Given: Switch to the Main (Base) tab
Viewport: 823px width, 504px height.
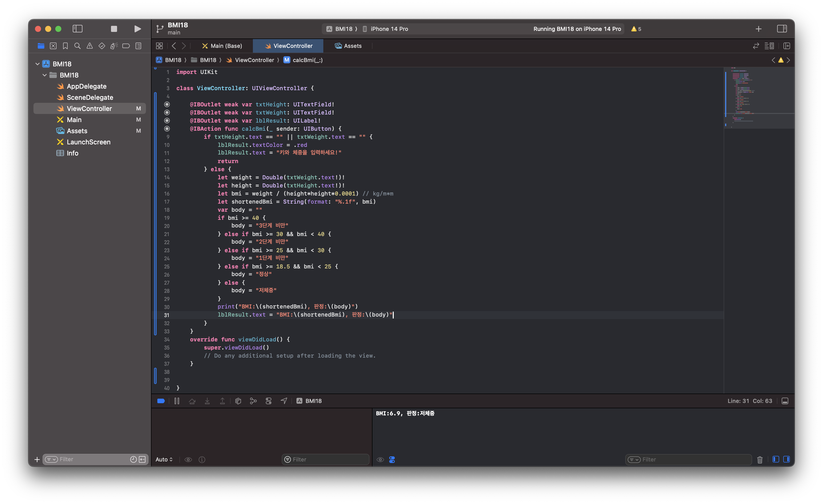Looking at the screenshot, I should point(222,46).
